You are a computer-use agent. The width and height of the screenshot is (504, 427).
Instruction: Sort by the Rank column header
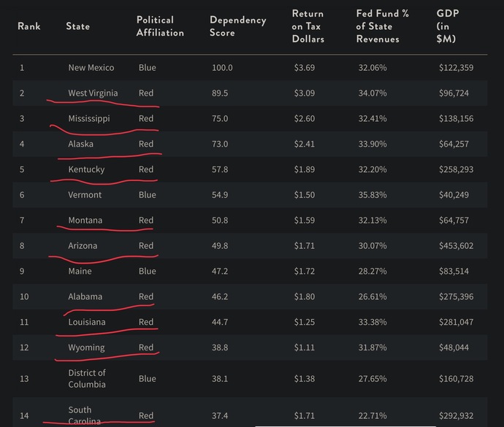[x=29, y=26]
